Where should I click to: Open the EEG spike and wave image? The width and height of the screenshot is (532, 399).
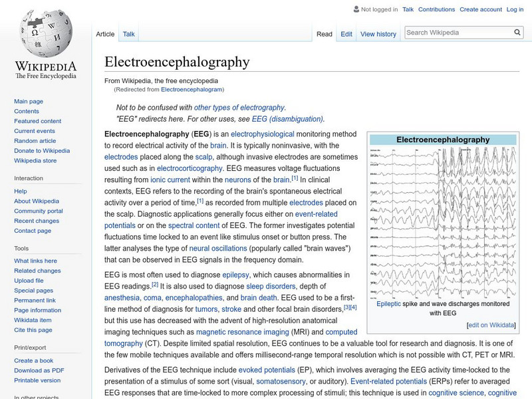(443, 222)
